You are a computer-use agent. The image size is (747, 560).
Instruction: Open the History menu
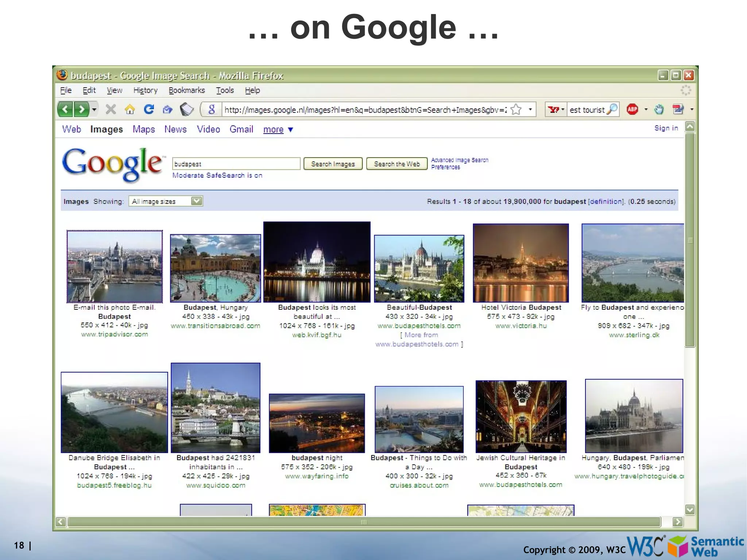pyautogui.click(x=145, y=90)
